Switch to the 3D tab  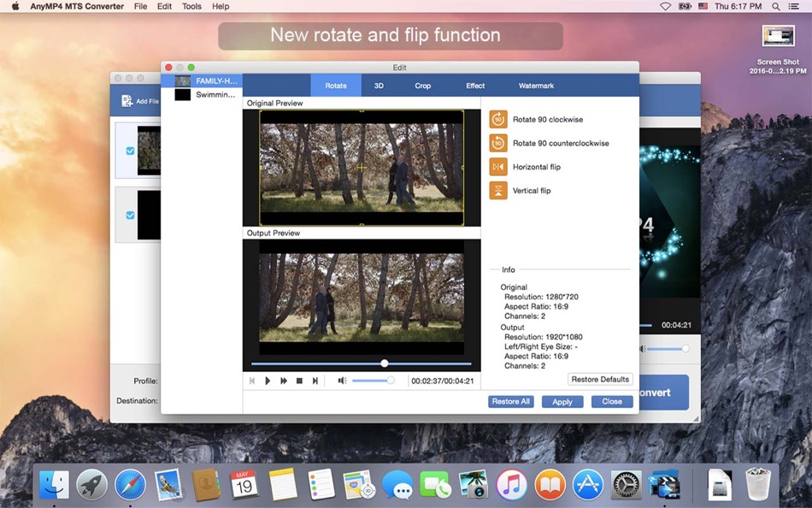(x=379, y=86)
